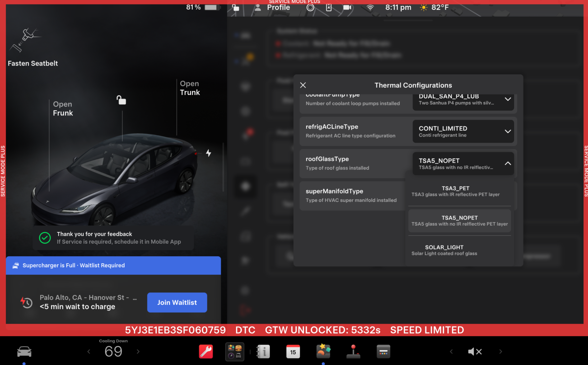
Task: Tap the Thermal Configurations title
Action: (x=413, y=85)
